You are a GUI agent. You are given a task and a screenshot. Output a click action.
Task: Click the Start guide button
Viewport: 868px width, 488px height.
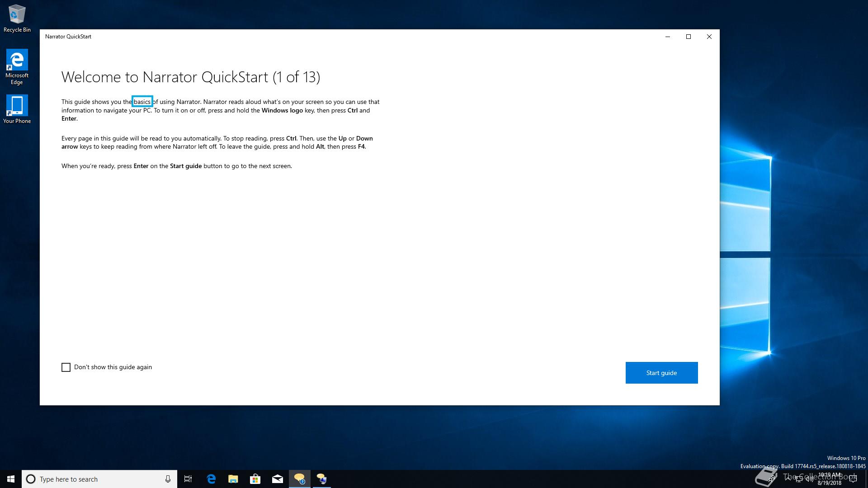coord(661,373)
